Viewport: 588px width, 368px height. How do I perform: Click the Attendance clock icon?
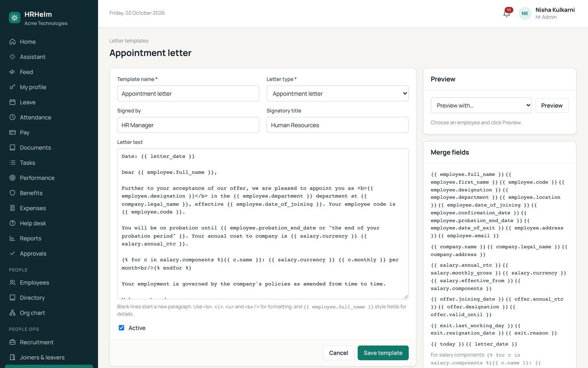tap(12, 117)
